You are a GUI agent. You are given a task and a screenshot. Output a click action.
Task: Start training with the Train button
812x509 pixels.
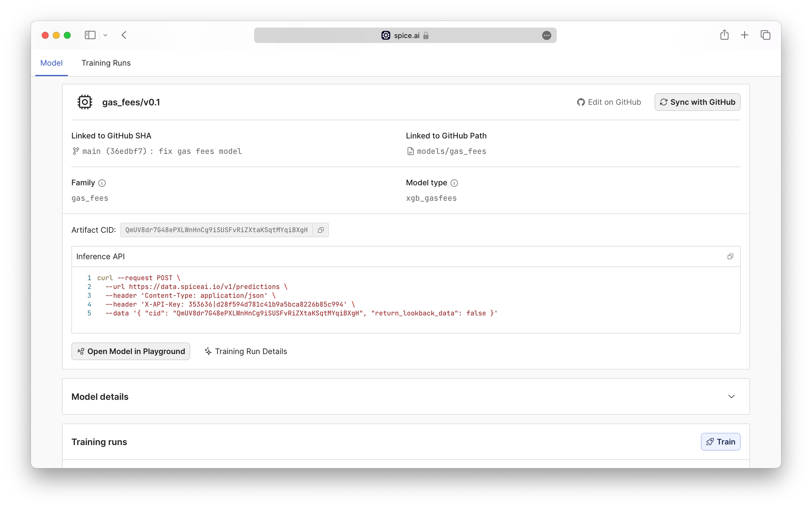tap(720, 442)
